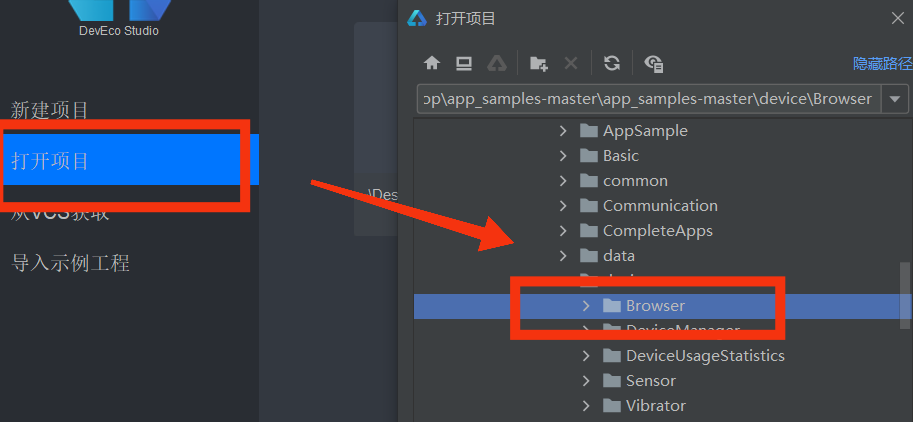The width and height of the screenshot is (913, 422).
Task: Click the dialog title bar app icon
Action: [417, 19]
